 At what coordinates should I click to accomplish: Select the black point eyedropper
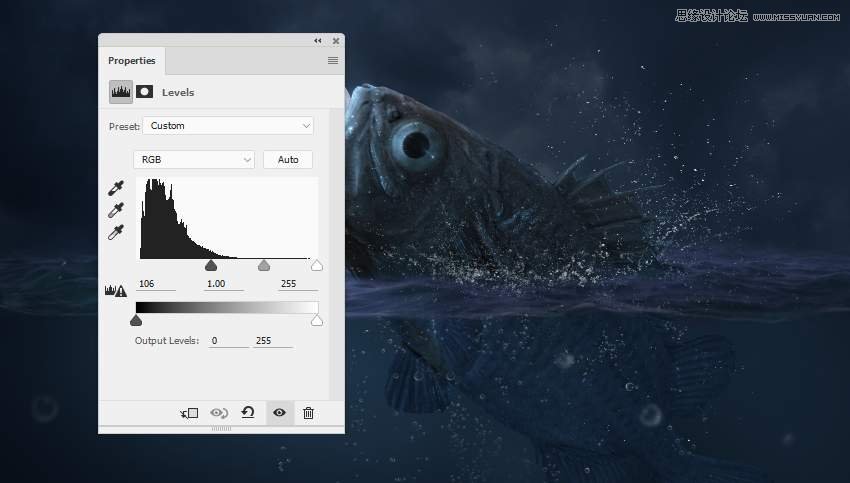pyautogui.click(x=117, y=188)
